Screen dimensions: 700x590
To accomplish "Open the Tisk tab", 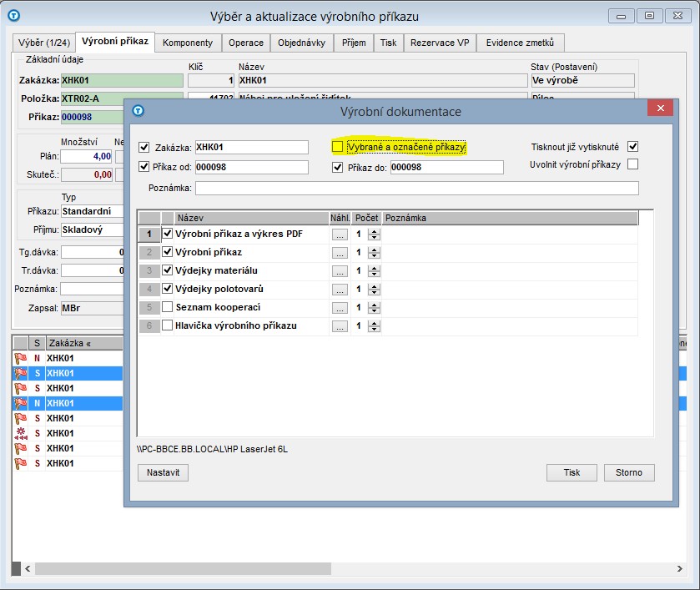I will (x=388, y=43).
